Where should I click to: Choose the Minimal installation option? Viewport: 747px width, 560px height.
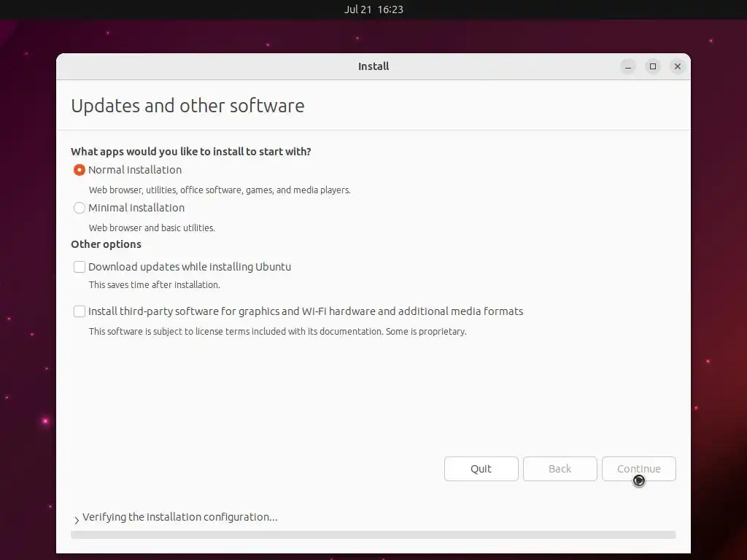80,208
